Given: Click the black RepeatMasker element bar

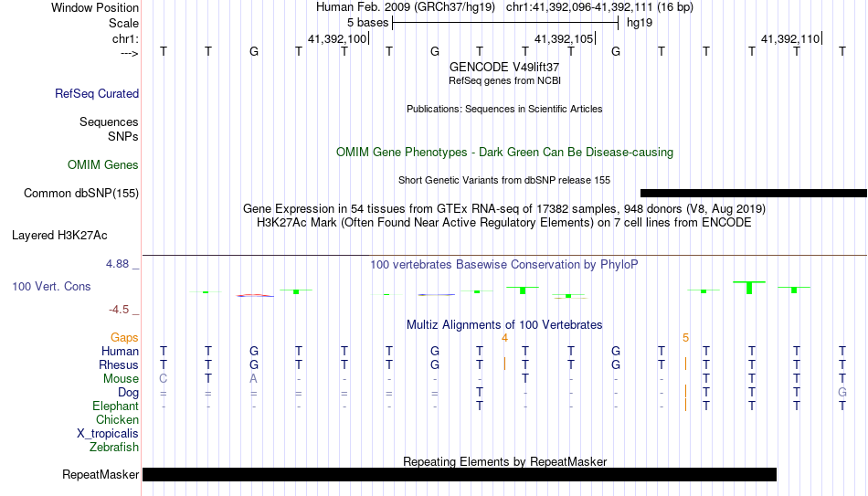Looking at the screenshot, I should point(460,474).
